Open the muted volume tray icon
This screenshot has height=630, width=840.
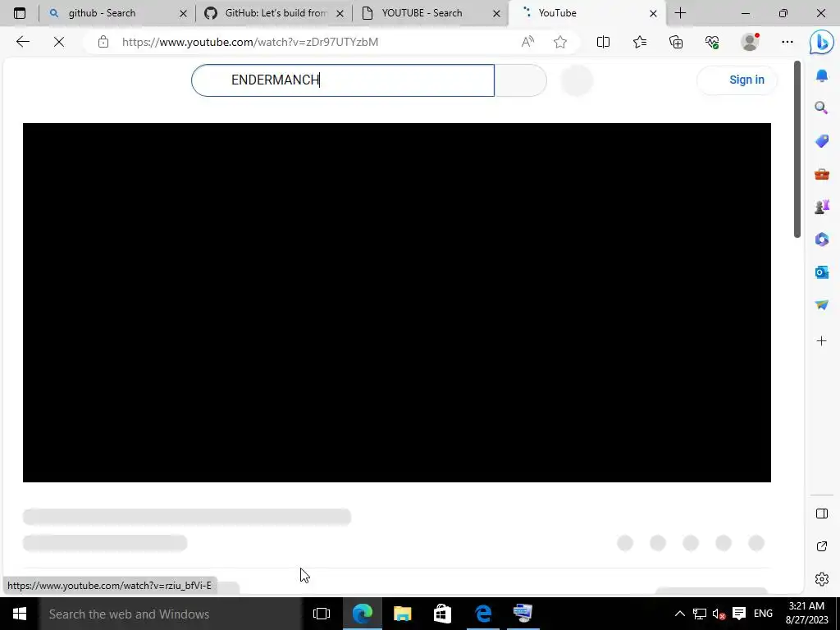coord(719,614)
